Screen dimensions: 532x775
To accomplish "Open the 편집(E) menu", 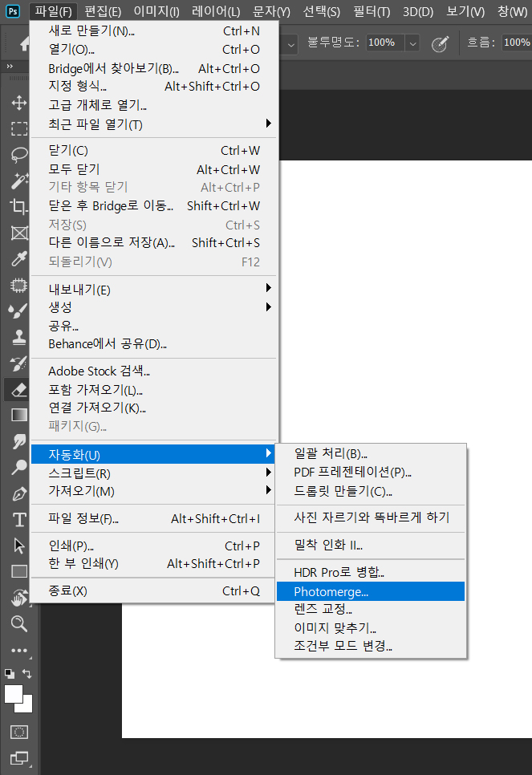I will tap(103, 11).
